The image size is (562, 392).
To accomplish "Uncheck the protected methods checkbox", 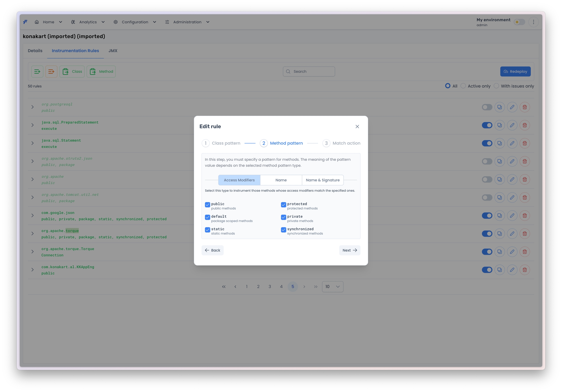I will (x=283, y=205).
